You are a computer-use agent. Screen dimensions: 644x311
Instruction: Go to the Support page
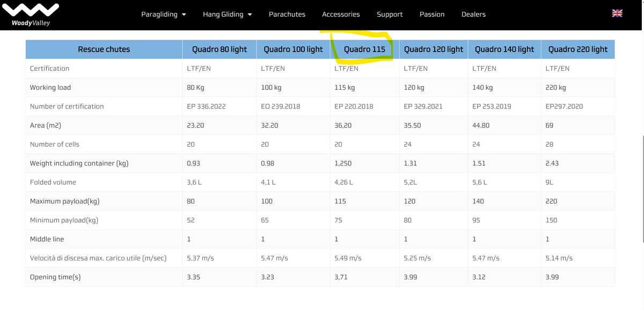coord(390,15)
